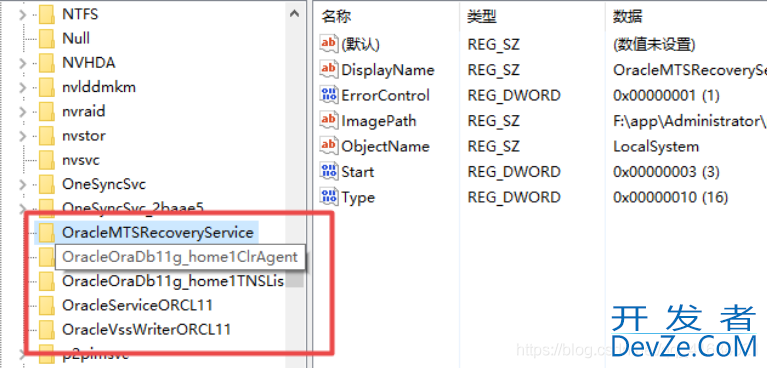Screen dimensions: 767x368
Task: Select the OracleMTSRecoveryService key
Action: [158, 232]
